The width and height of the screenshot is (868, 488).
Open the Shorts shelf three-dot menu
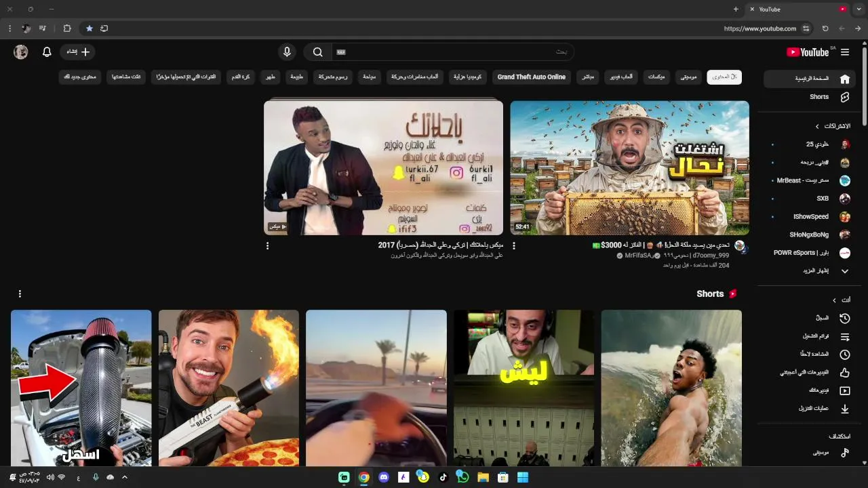[x=20, y=293]
